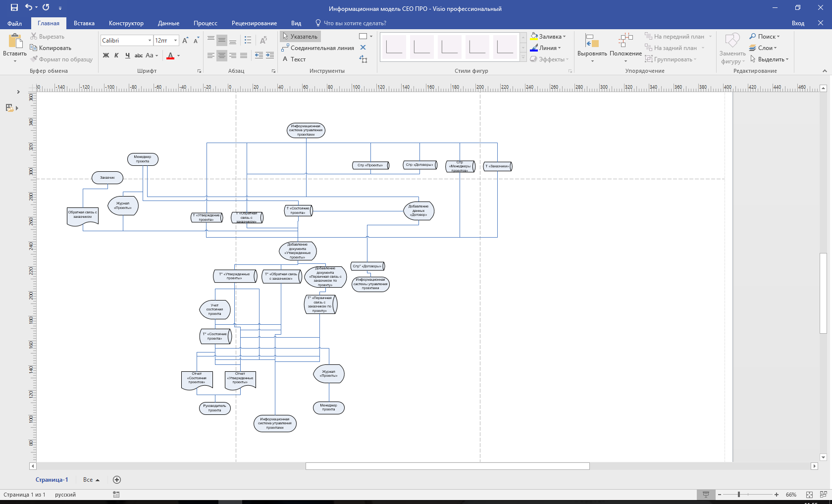This screenshot has height=504, width=832.
Task: Click the Undo arrow in quick access toolbar
Action: 29,7
